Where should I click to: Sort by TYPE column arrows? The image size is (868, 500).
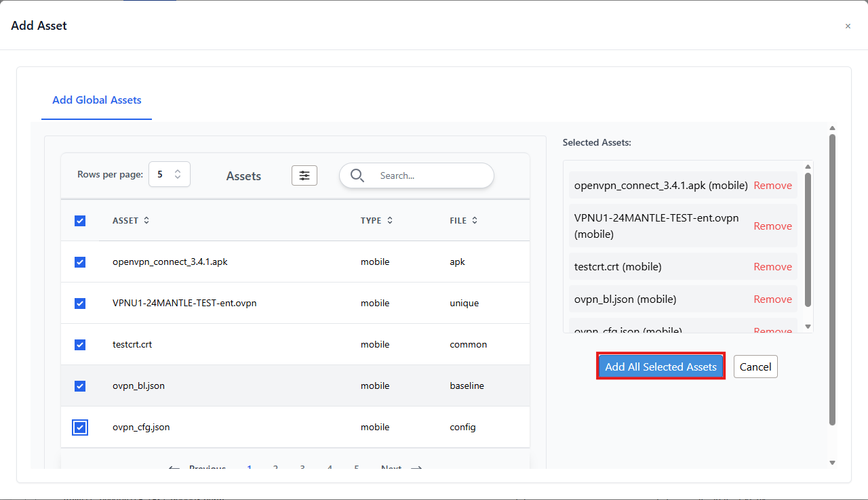pos(390,221)
